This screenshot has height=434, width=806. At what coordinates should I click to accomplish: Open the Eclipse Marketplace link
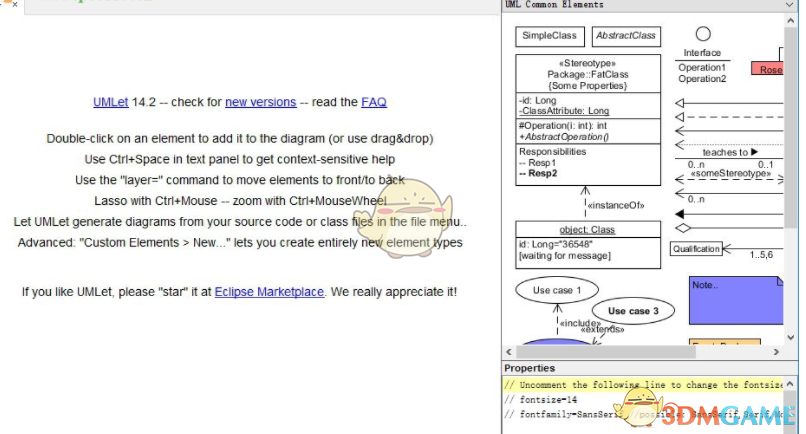tap(269, 292)
